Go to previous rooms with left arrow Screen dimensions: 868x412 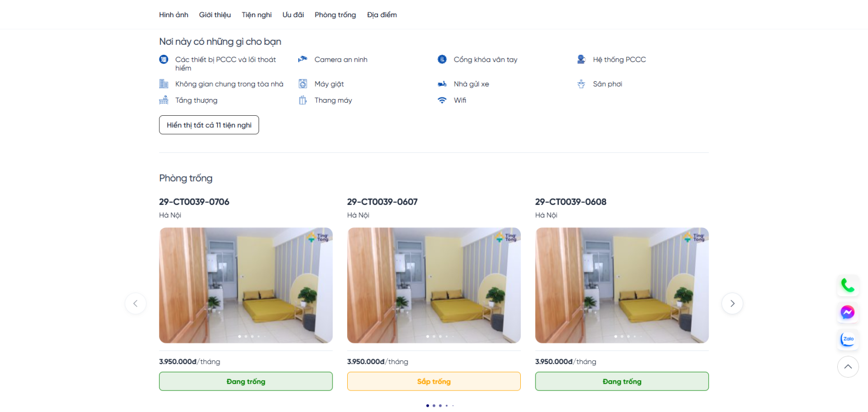pyautogui.click(x=136, y=304)
